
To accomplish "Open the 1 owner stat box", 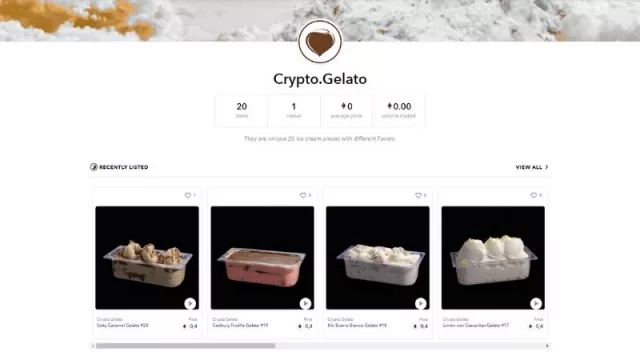I will tap(294, 111).
